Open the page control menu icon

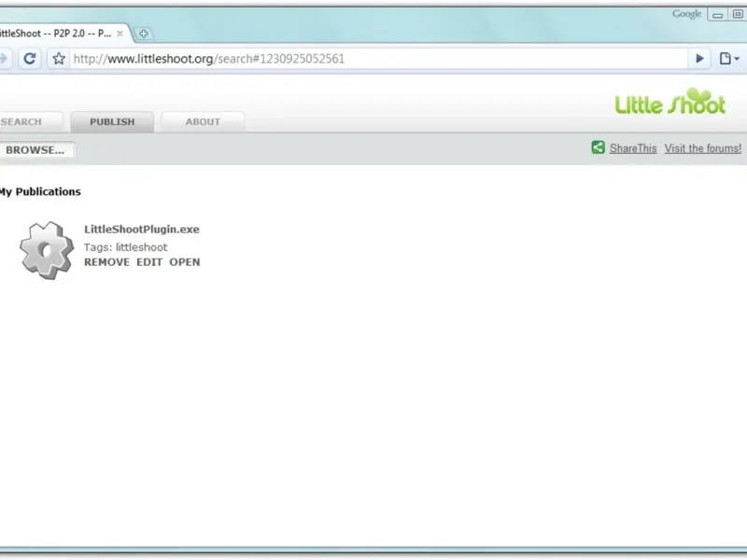(x=729, y=59)
